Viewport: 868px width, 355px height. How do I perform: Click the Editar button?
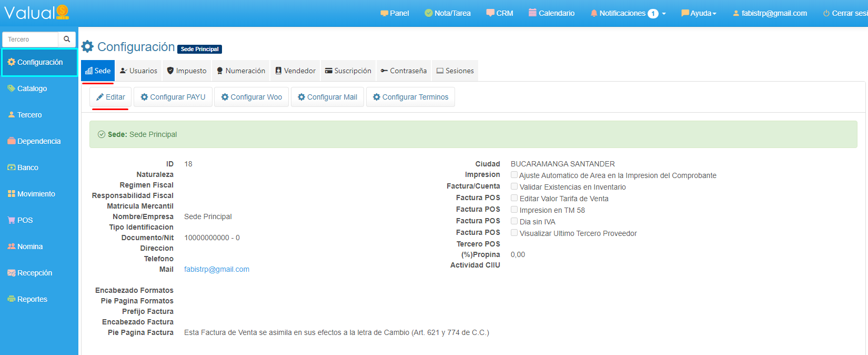tap(110, 97)
